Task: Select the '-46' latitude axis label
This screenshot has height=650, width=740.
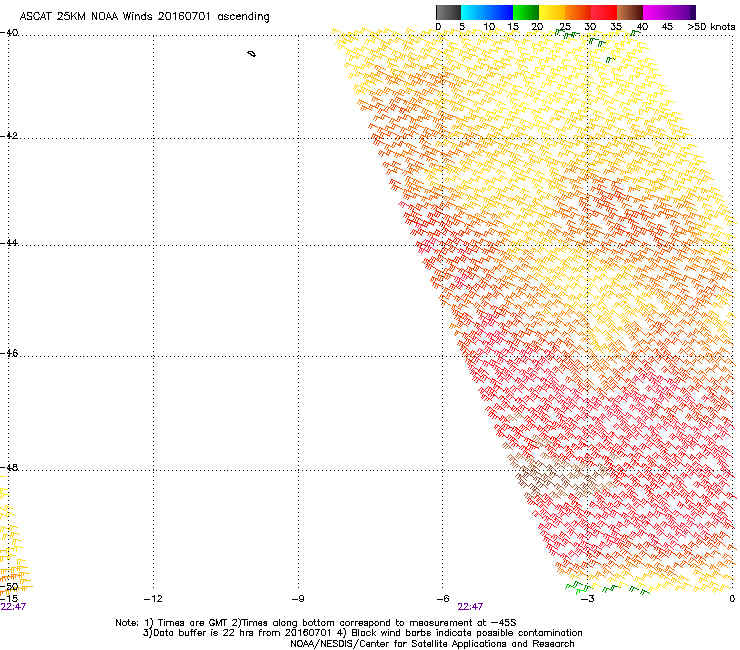Action: click(9, 353)
